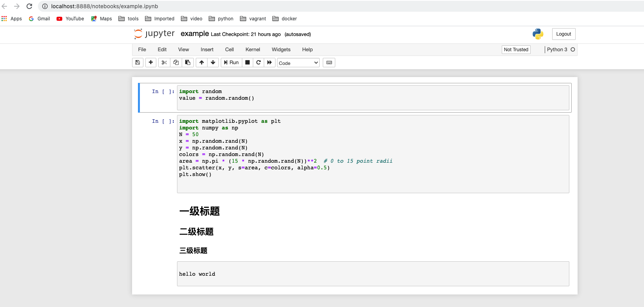
Task: Open the vagrant bookmark folder
Action: click(x=253, y=19)
